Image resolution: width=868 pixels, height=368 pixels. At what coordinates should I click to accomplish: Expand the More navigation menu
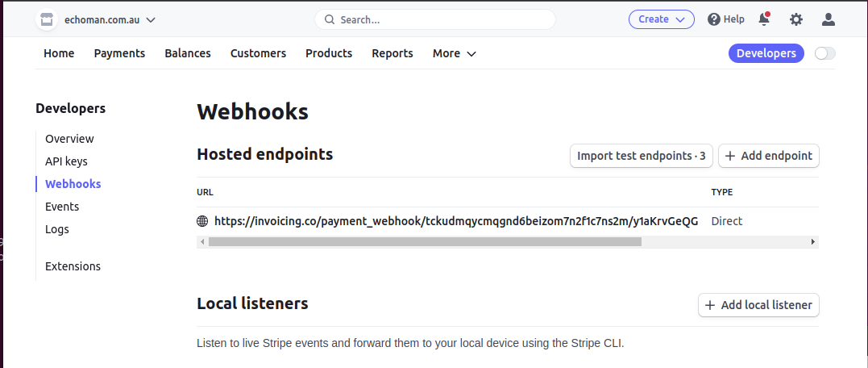[454, 53]
